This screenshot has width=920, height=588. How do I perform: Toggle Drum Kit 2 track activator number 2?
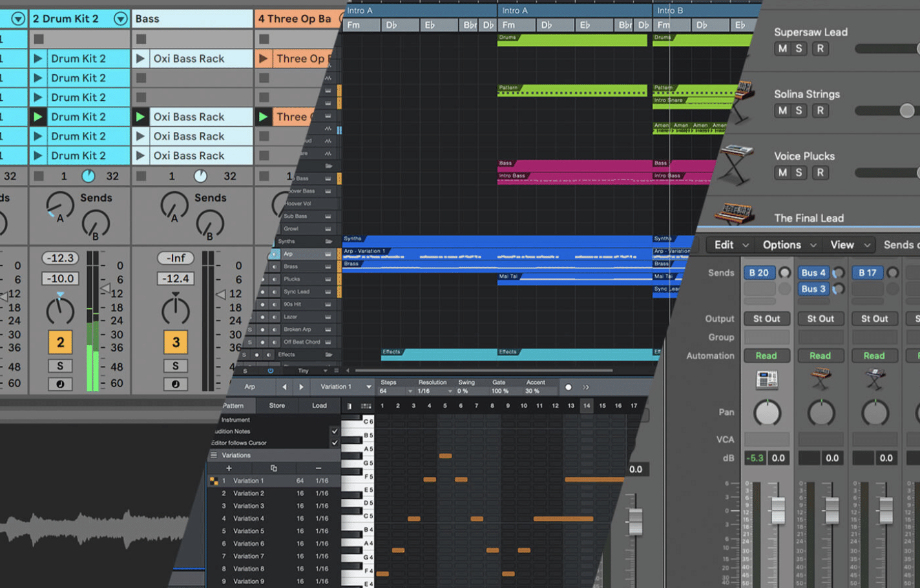tap(60, 342)
